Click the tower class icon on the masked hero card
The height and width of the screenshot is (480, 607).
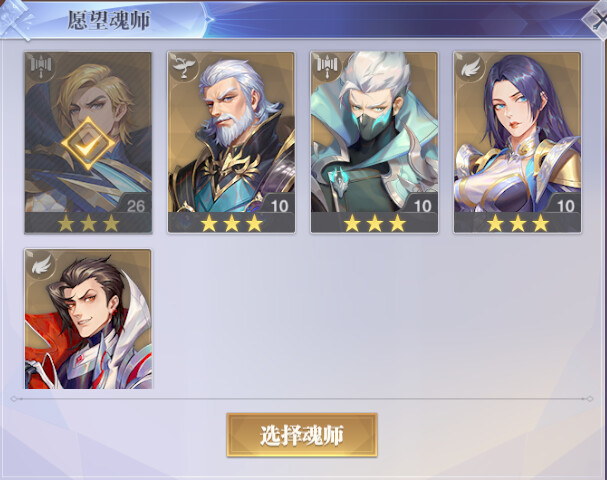(x=326, y=67)
